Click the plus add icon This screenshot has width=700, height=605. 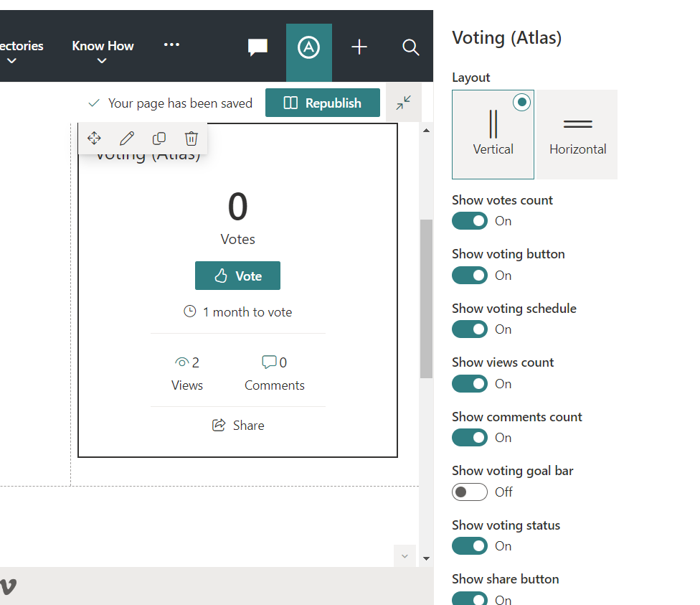click(x=359, y=47)
